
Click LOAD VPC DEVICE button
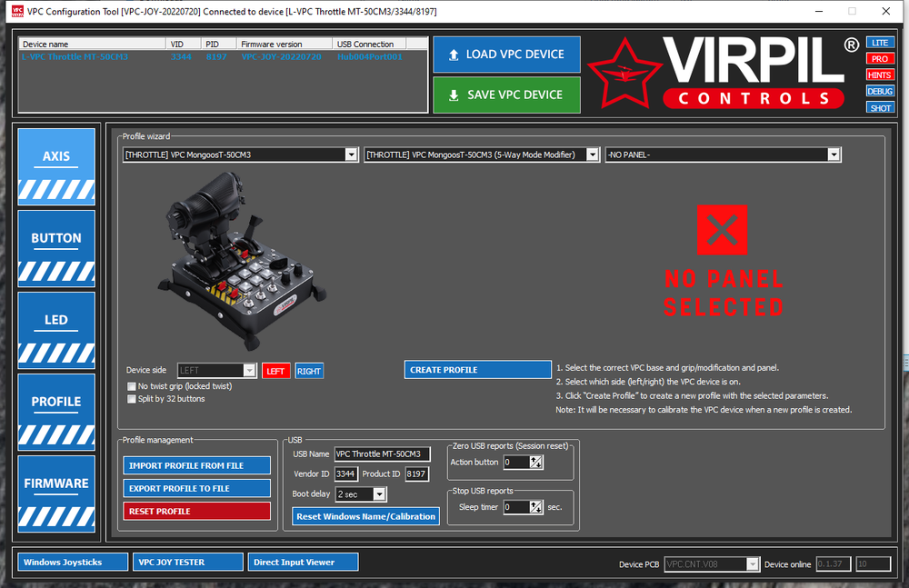[506, 55]
